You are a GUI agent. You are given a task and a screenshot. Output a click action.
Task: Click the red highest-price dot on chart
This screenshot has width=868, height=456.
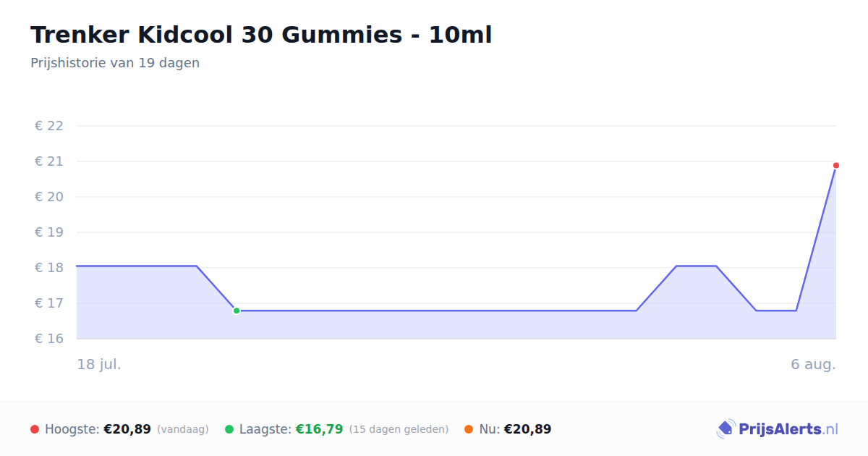click(836, 166)
